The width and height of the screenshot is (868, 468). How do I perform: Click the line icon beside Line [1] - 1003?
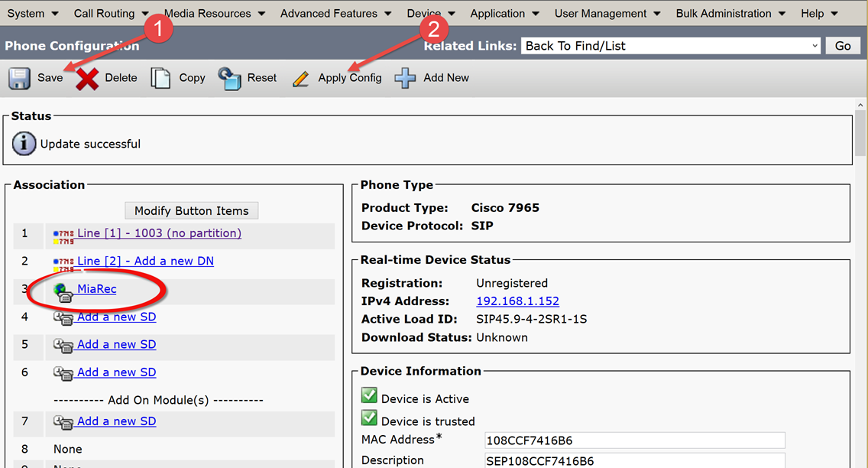click(x=63, y=237)
